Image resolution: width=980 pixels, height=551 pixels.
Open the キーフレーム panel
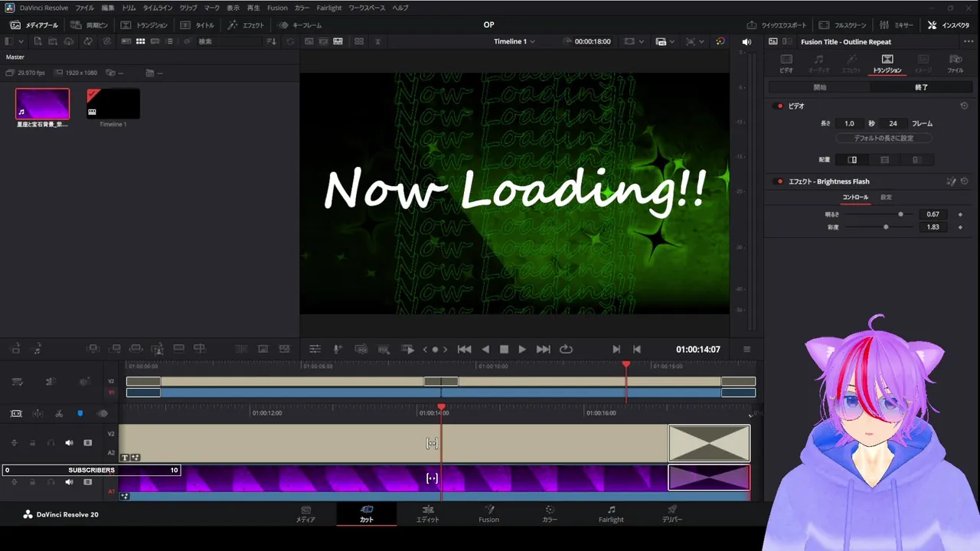click(x=300, y=25)
